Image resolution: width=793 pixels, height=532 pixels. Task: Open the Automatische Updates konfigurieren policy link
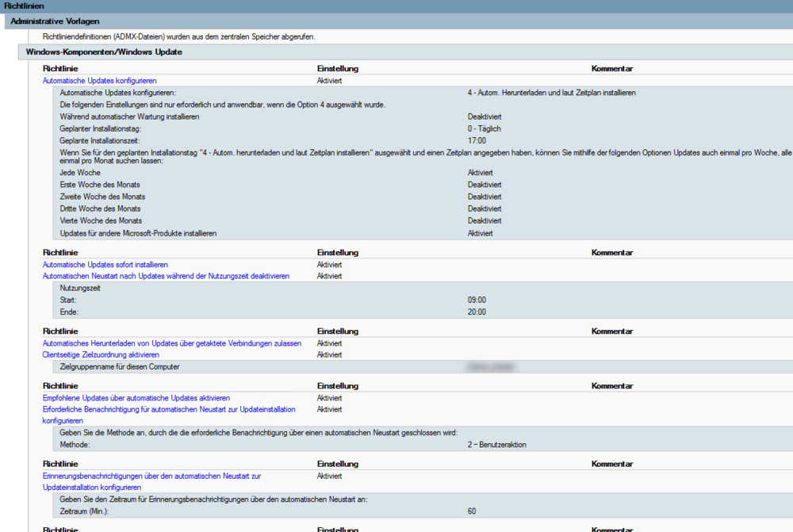coord(99,81)
